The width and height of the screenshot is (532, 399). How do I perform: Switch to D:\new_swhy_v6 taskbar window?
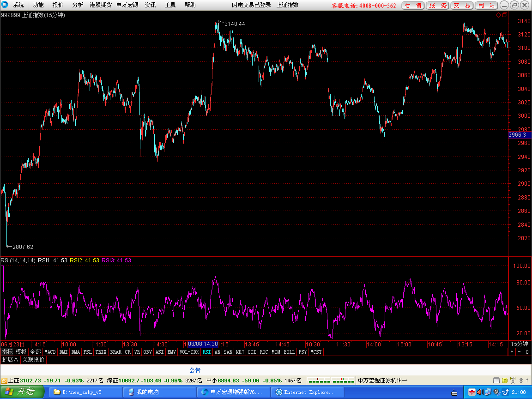tap(85, 392)
